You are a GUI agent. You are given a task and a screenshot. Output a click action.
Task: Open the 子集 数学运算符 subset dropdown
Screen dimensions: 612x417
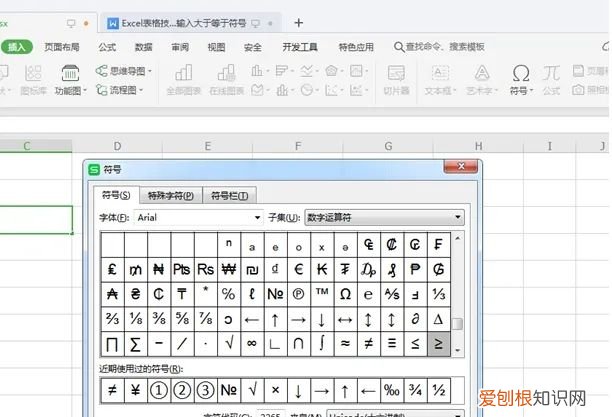click(x=384, y=217)
